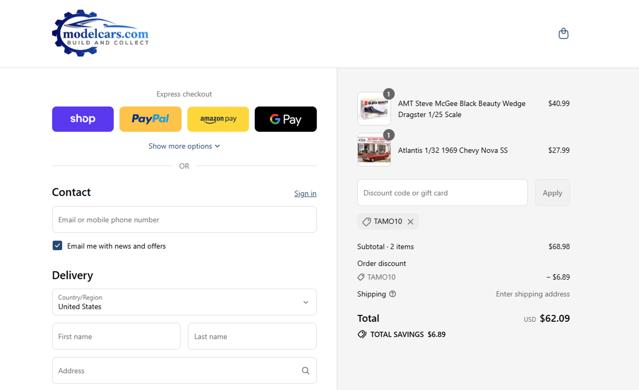
Task: Open the Country/Region dropdown
Action: [x=184, y=302]
